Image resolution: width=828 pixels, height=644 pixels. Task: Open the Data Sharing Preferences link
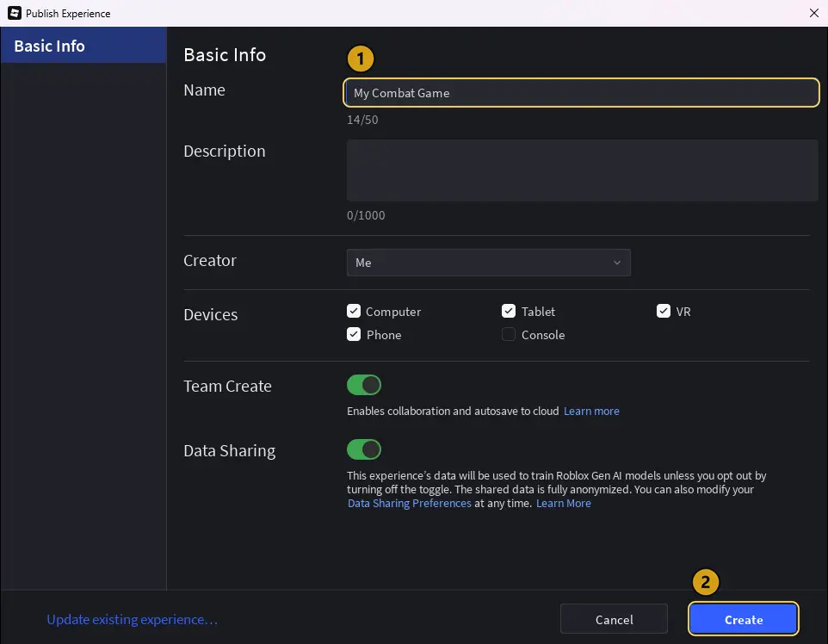point(409,504)
